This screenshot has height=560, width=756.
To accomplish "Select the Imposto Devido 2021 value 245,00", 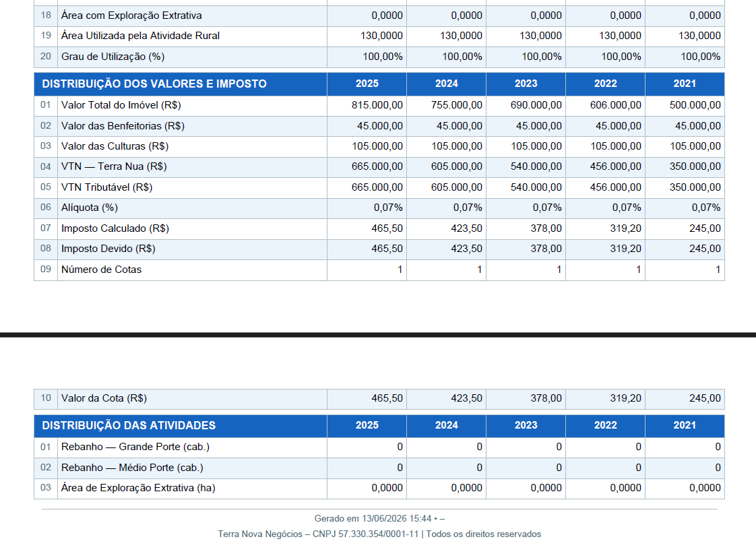I will [705, 249].
